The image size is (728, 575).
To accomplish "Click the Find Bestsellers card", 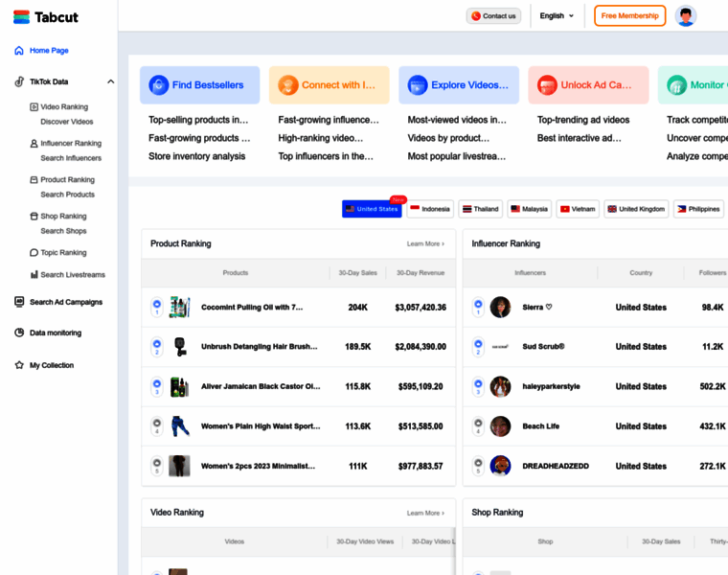I will 199,85.
